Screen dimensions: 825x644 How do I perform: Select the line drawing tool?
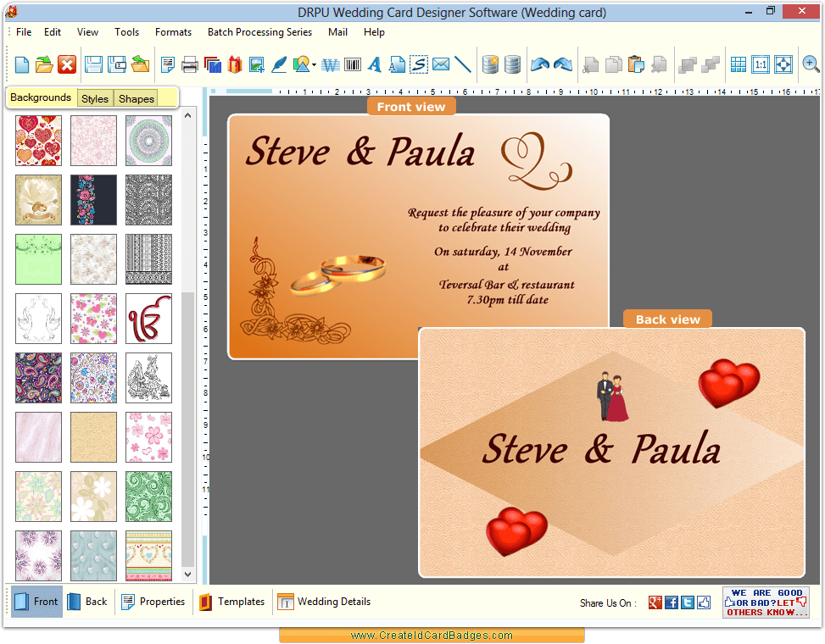tap(462, 64)
